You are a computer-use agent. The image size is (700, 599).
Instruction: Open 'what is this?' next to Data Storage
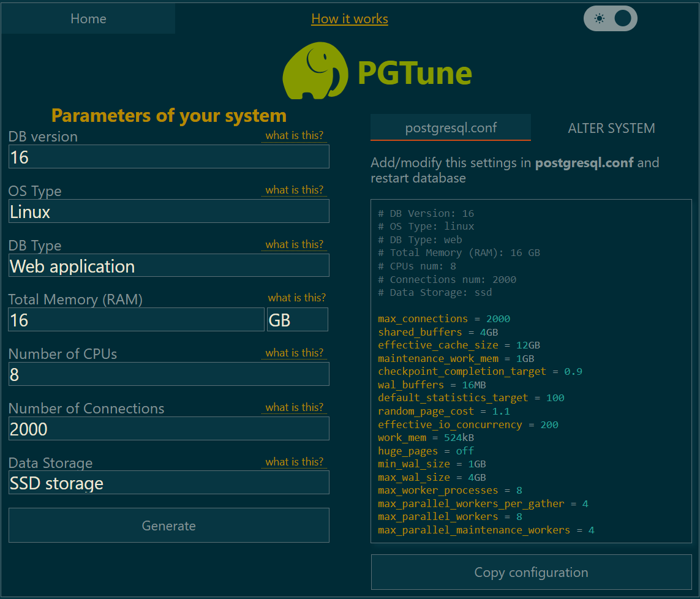[x=297, y=461]
